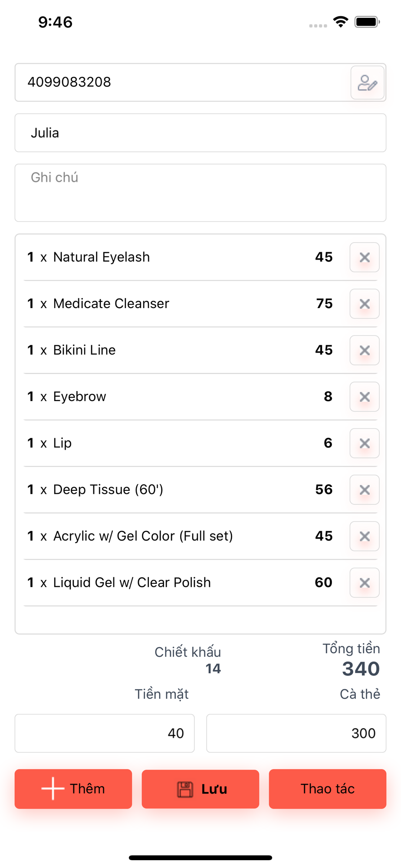Image resolution: width=401 pixels, height=868 pixels.
Task: Tap the edit customer icon
Action: (x=367, y=82)
